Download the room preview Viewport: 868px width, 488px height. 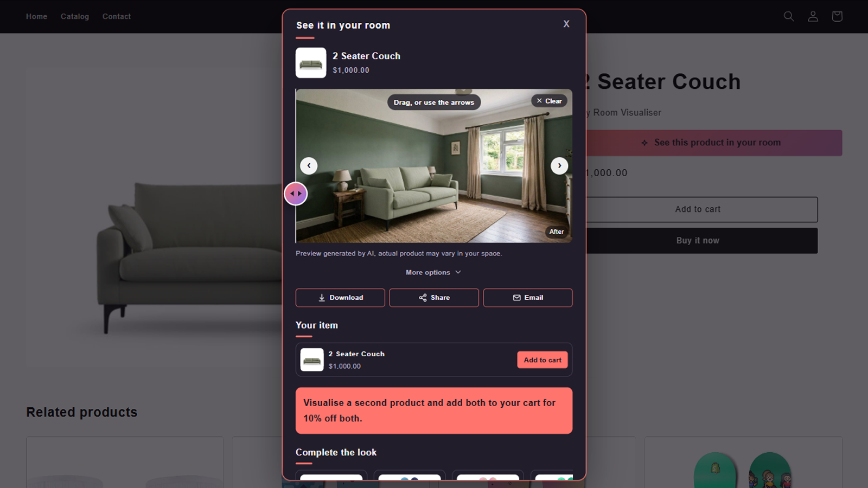coord(340,298)
